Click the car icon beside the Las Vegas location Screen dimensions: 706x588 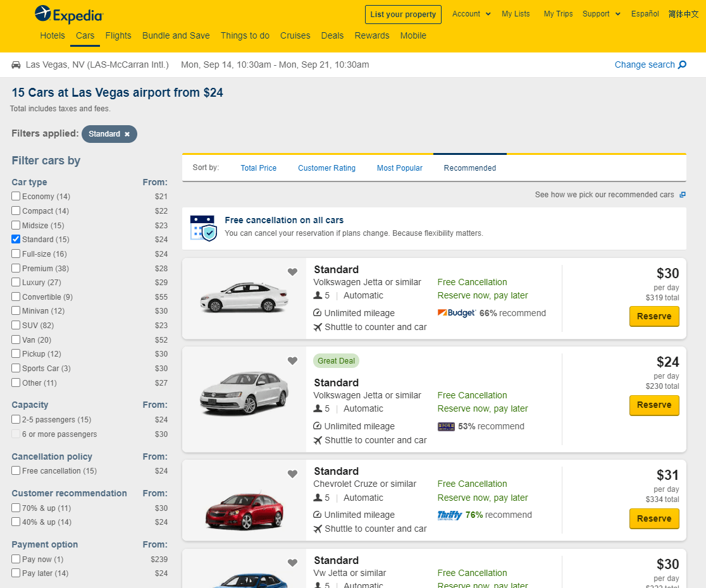(15, 64)
